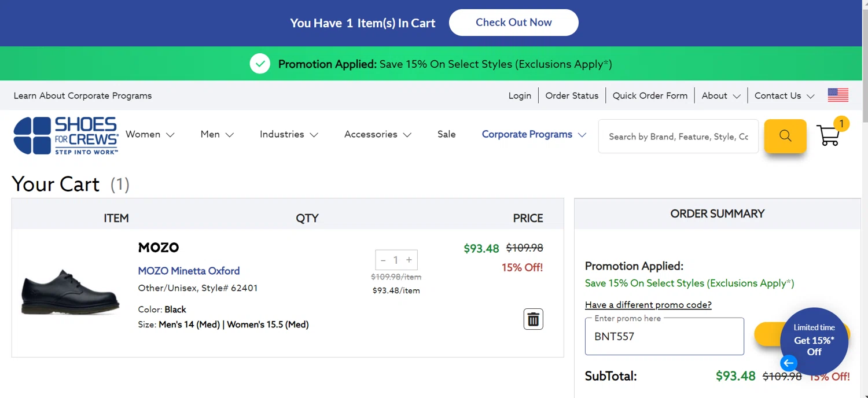Click the green promotion checkmark icon
This screenshot has width=868, height=398.
(x=260, y=64)
